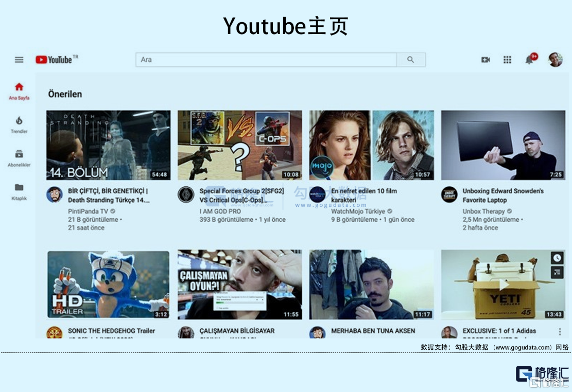Click the PintiPanda TV channel name
Viewport: 572px width, 392px height.
pyautogui.click(x=88, y=211)
